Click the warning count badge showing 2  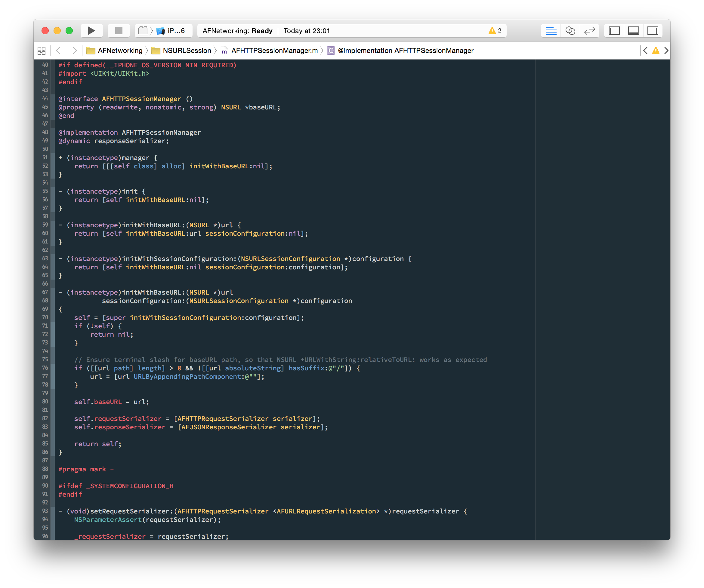click(x=495, y=31)
